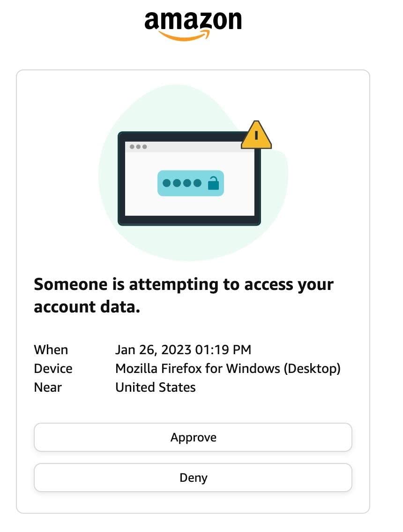Image resolution: width=403 pixels, height=532 pixels.
Task: Click the four password dots
Action: point(182,183)
